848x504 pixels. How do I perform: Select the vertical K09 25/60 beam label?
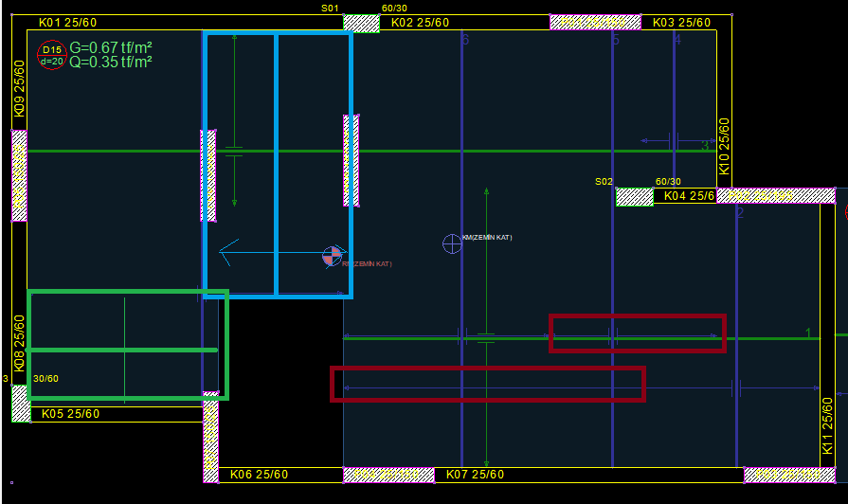tap(19, 88)
